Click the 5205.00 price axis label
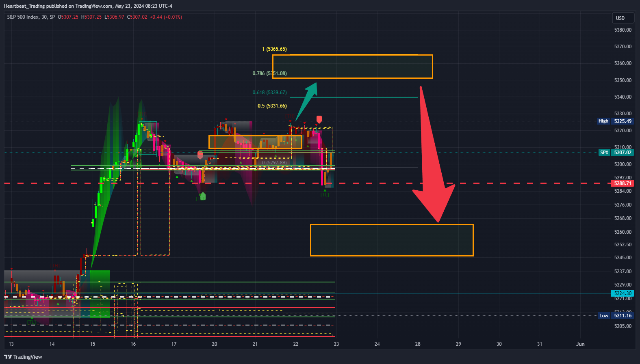Screen dimensions: 640x364 tap(623, 326)
